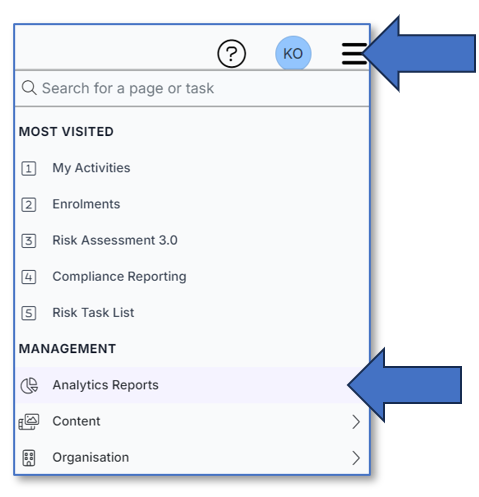The image size is (479, 497).
Task: Expand the Content submenu chevron
Action: point(356,422)
